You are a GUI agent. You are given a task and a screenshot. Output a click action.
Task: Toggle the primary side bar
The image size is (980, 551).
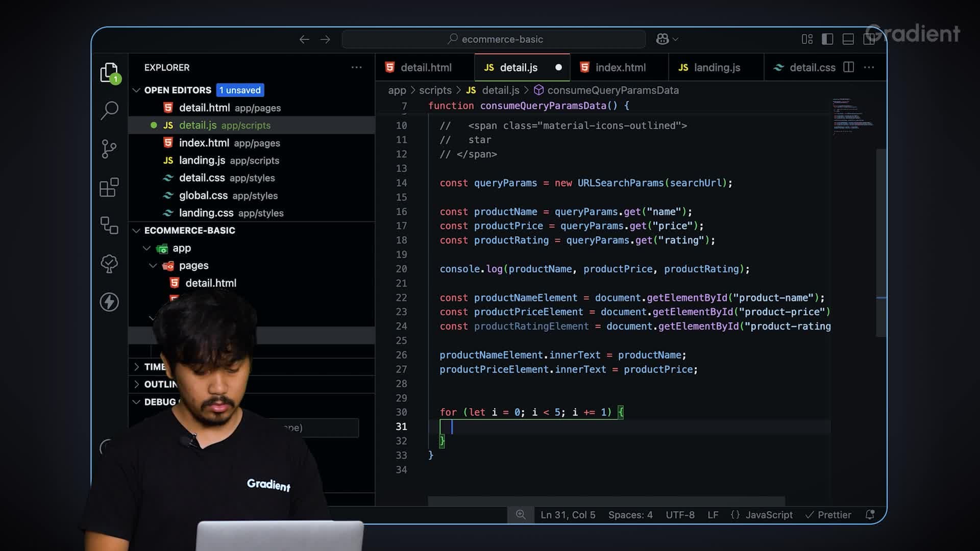(x=827, y=39)
